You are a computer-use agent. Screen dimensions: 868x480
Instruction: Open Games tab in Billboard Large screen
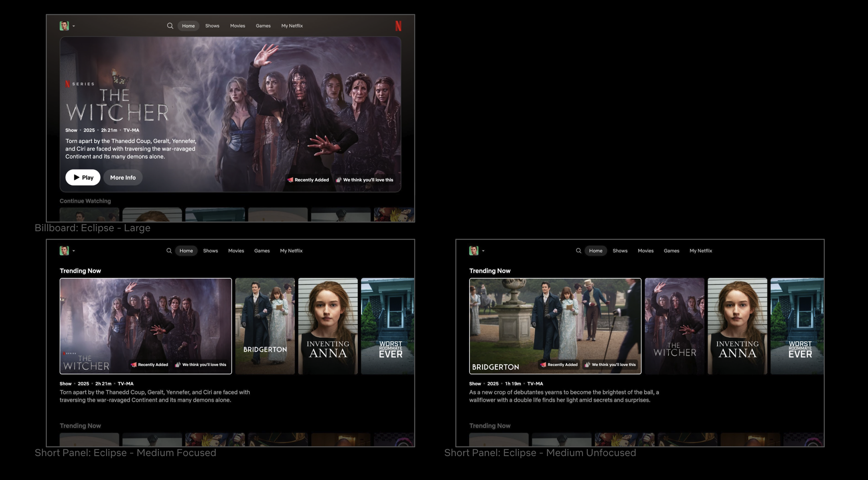pyautogui.click(x=263, y=26)
